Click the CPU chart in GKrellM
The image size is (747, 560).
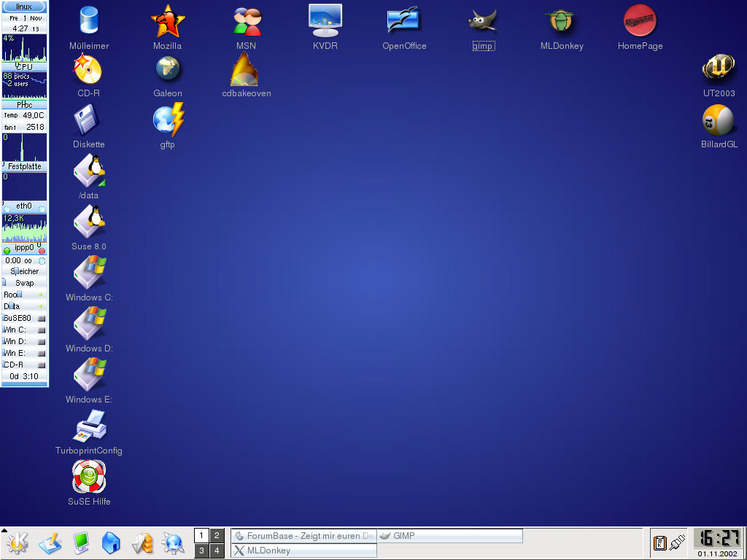click(x=24, y=48)
